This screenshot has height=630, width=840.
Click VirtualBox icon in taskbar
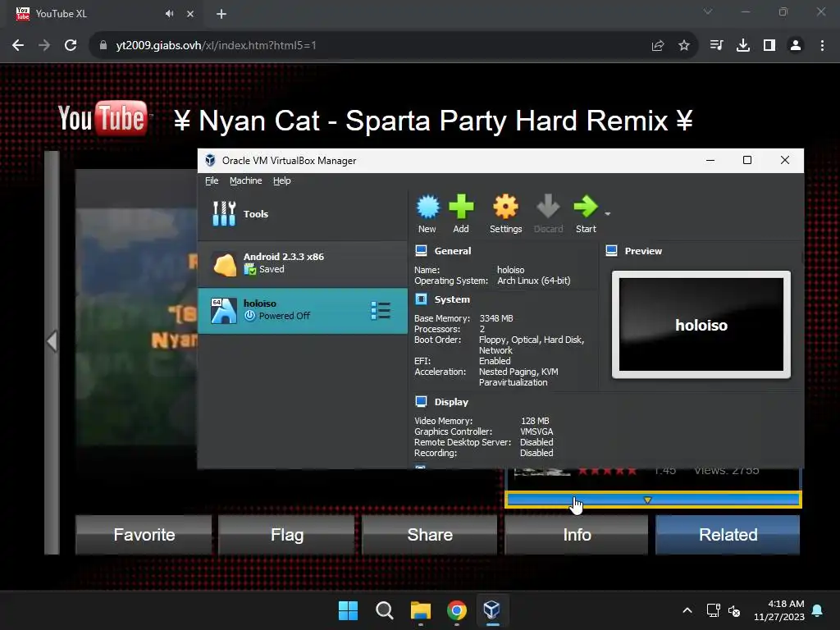tap(492, 610)
